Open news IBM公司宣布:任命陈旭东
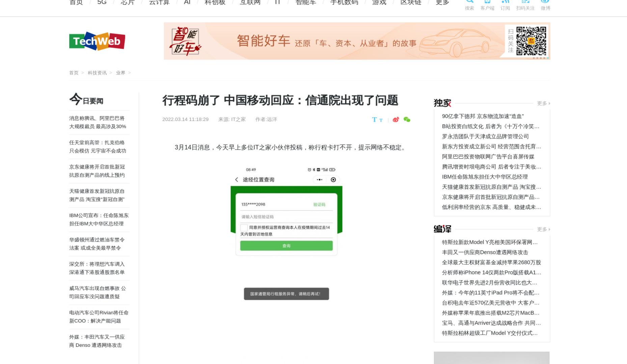This screenshot has width=627, height=364. click(99, 219)
